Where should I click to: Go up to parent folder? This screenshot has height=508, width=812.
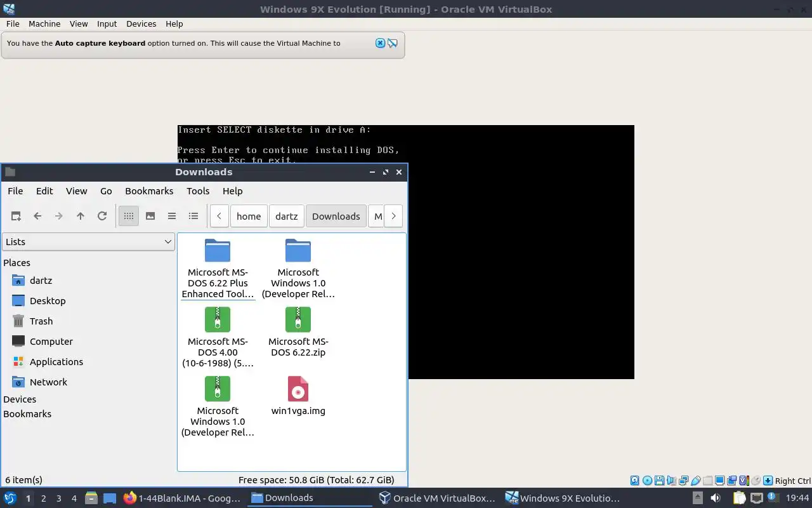pos(81,216)
